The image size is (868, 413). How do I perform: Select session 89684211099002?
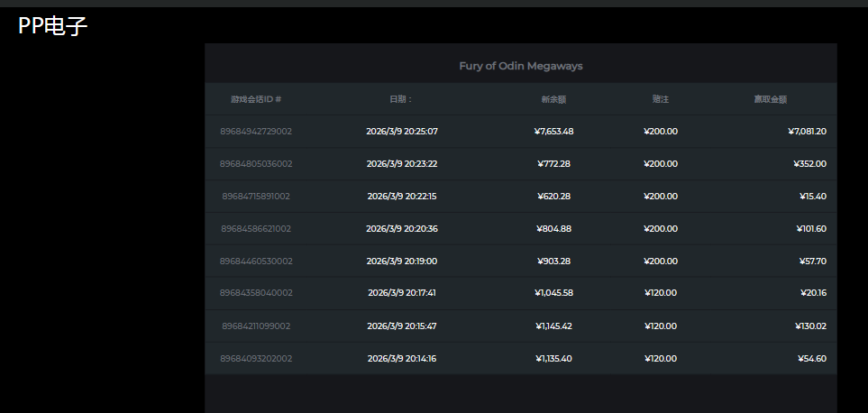click(x=256, y=326)
